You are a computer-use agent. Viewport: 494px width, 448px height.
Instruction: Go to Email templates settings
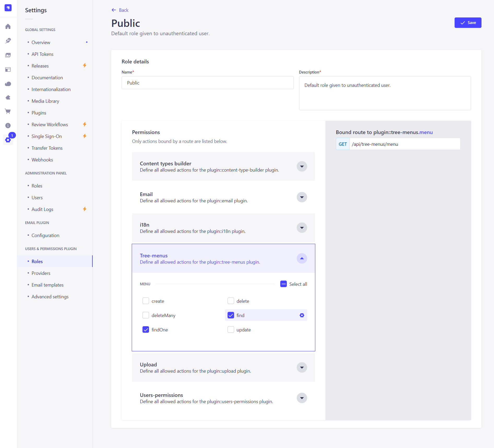(47, 285)
